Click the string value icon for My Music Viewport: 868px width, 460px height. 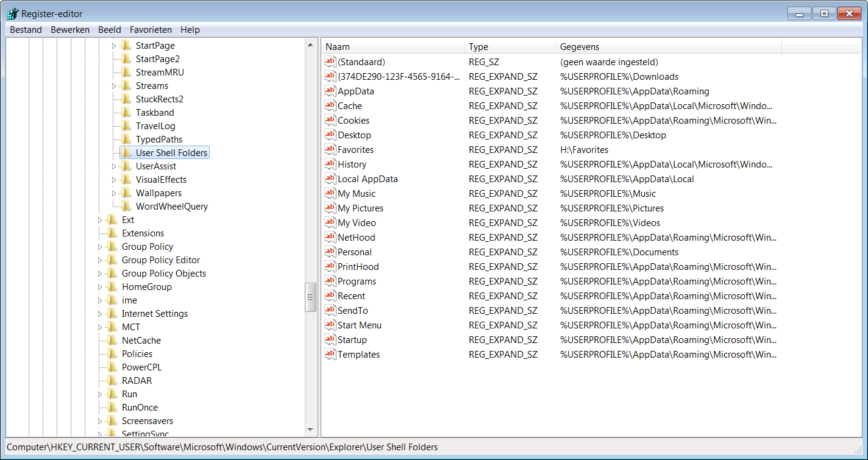point(330,193)
